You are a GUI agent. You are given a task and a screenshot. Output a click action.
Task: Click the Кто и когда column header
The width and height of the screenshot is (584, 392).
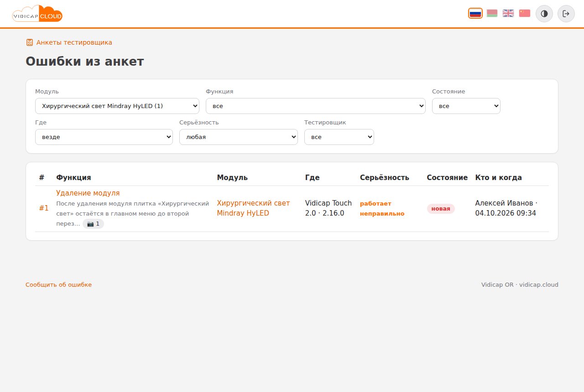coord(499,178)
